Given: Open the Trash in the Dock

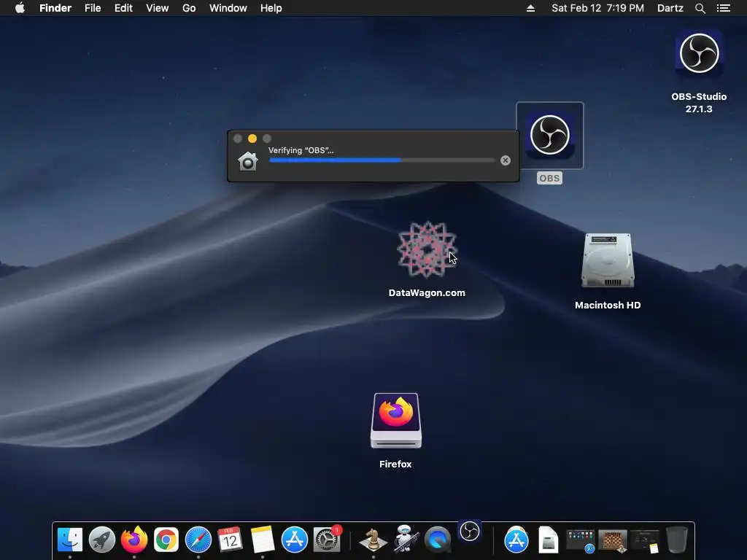Looking at the screenshot, I should 676,540.
